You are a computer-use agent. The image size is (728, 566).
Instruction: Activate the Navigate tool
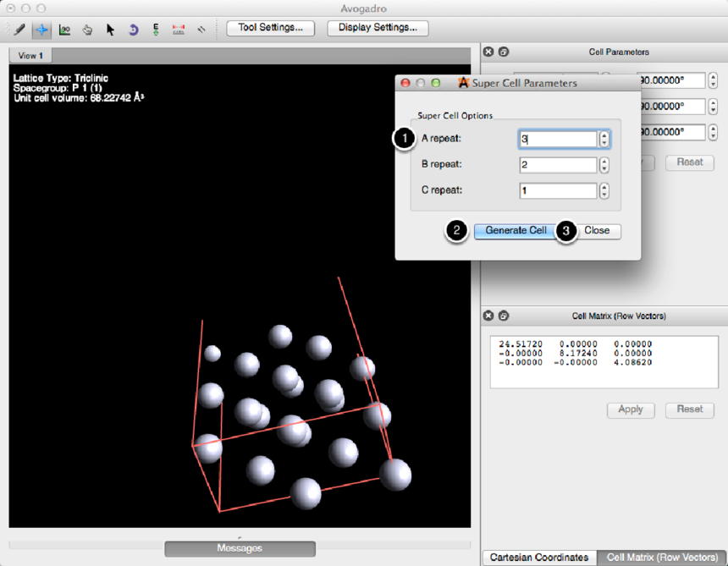point(41,30)
